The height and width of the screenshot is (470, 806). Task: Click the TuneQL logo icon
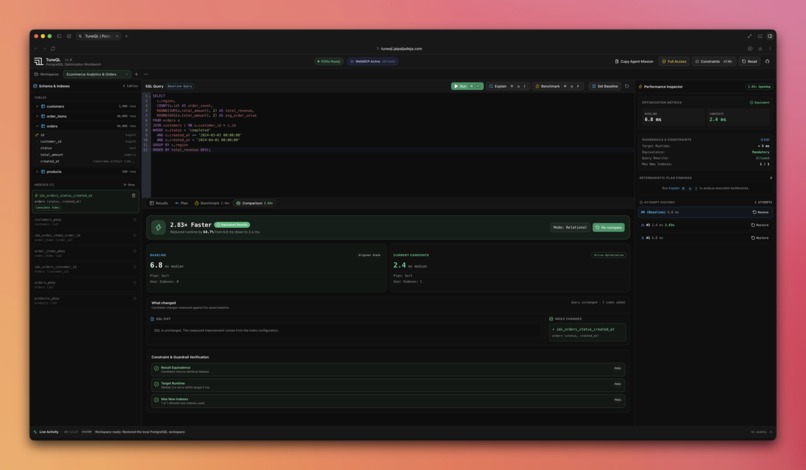click(39, 61)
